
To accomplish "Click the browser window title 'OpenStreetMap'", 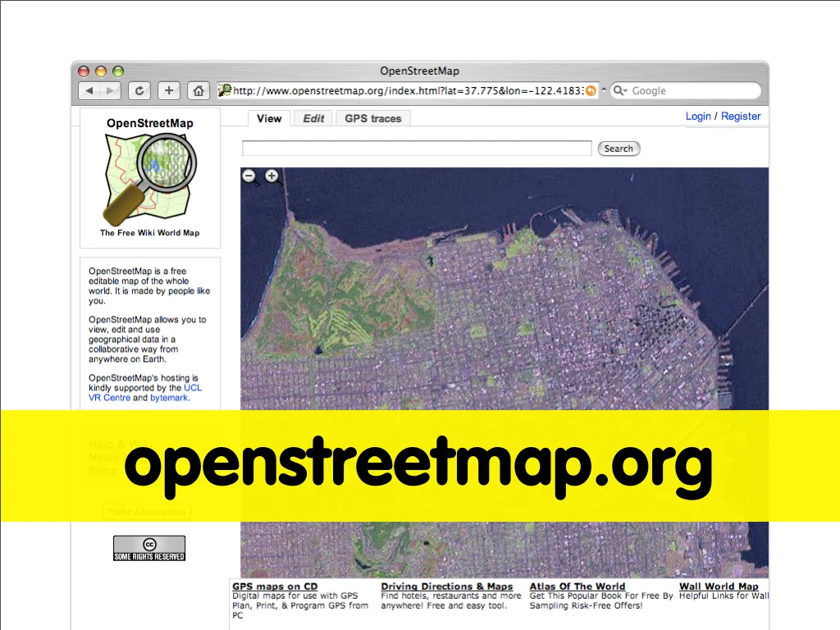I will (419, 71).
